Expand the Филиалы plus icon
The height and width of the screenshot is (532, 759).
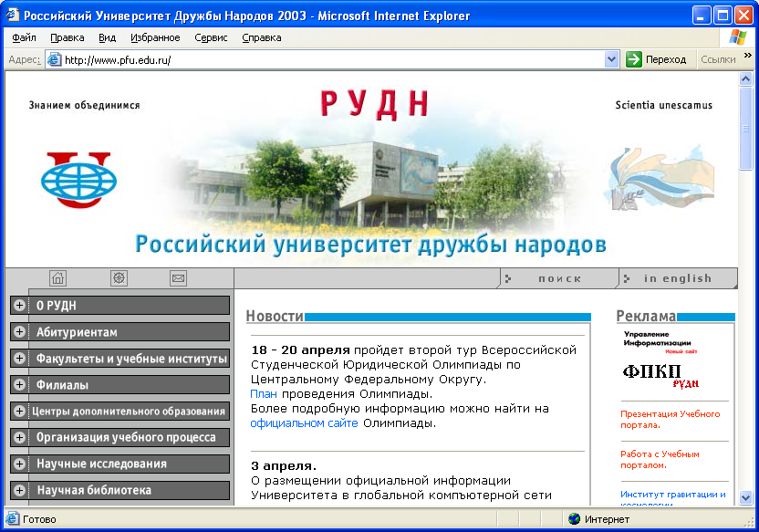coord(19,385)
